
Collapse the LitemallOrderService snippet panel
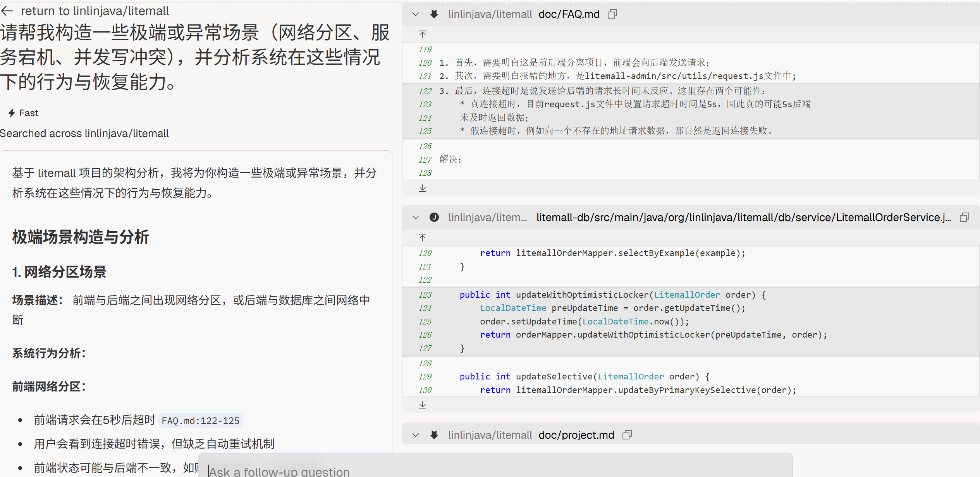point(416,218)
